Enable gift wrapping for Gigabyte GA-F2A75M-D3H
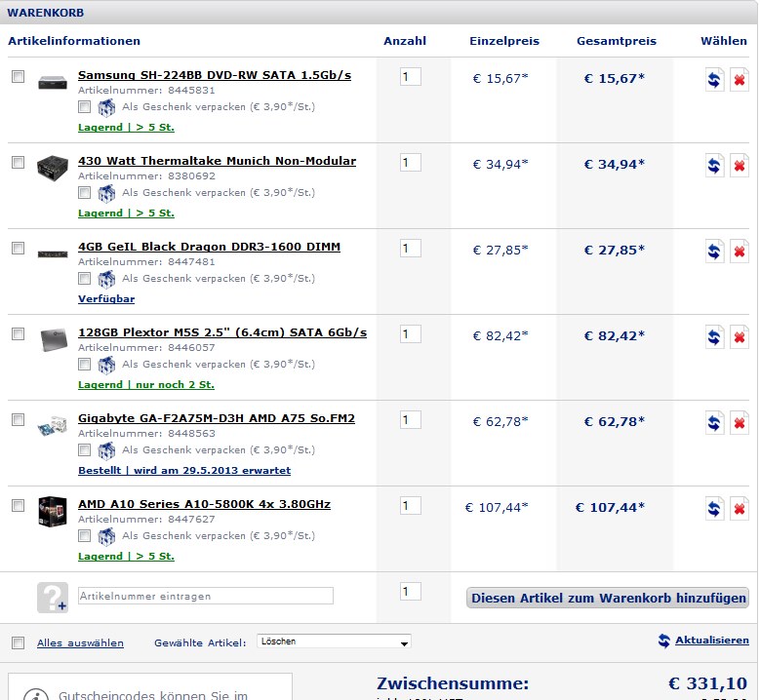Image resolution: width=760 pixels, height=700 pixels. [x=84, y=449]
